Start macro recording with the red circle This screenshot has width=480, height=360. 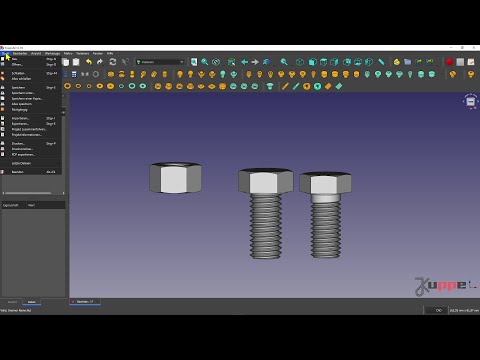point(449,62)
